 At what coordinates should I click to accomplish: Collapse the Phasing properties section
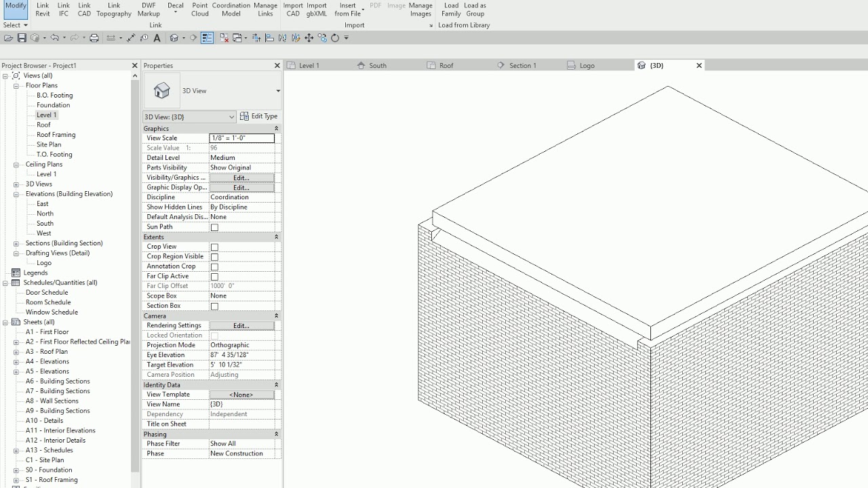276,434
